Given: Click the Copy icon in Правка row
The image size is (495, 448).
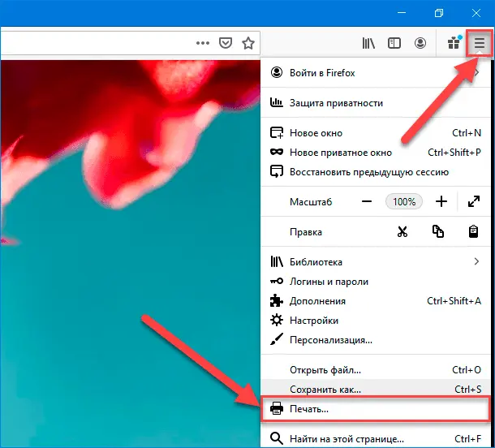Looking at the screenshot, I should click(438, 232).
